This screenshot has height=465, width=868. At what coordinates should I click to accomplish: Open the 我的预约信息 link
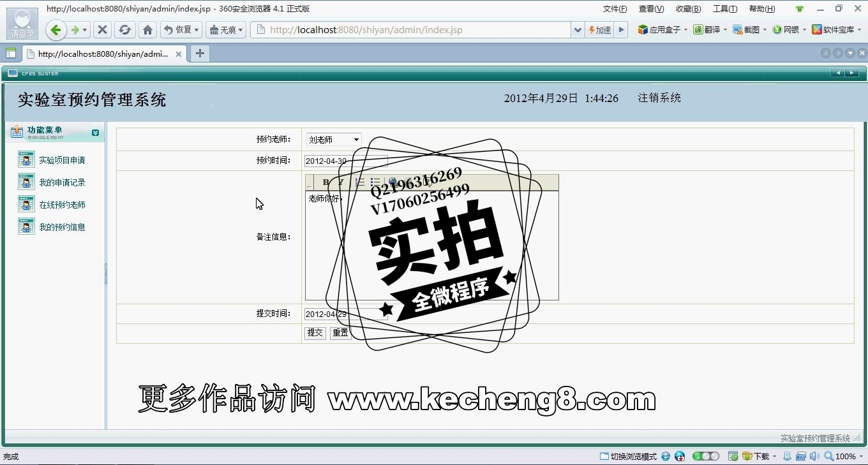click(x=62, y=227)
